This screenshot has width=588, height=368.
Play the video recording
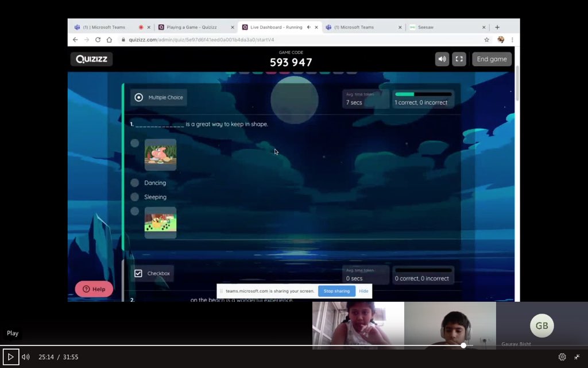click(11, 356)
